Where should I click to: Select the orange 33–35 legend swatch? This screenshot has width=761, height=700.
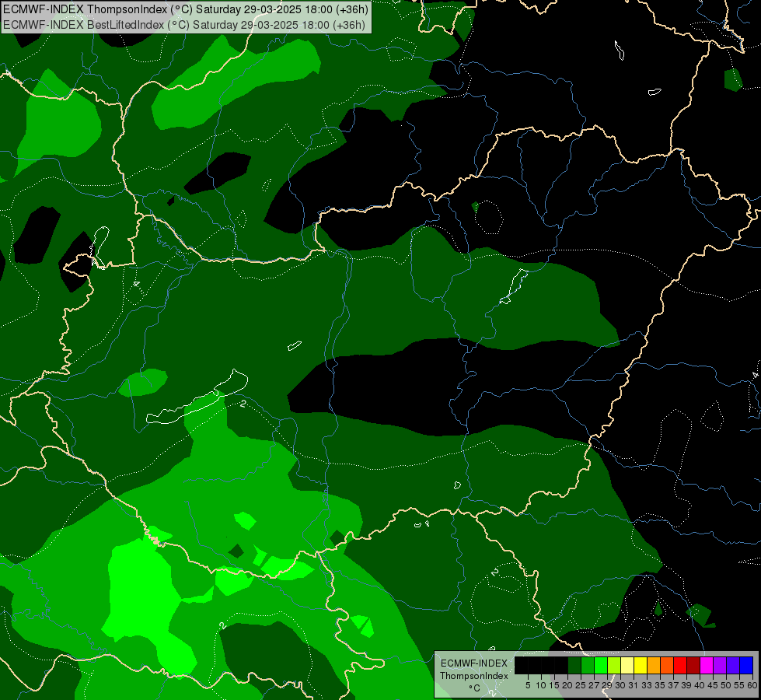[x=654, y=665]
